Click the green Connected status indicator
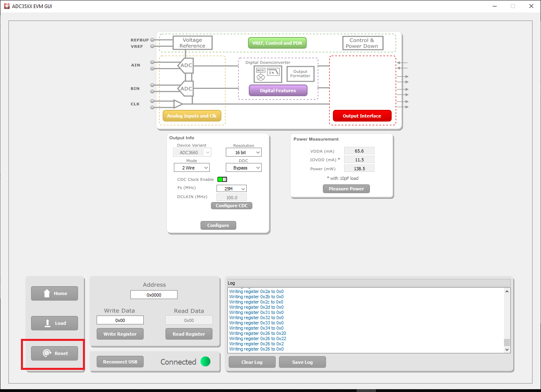 pos(205,362)
